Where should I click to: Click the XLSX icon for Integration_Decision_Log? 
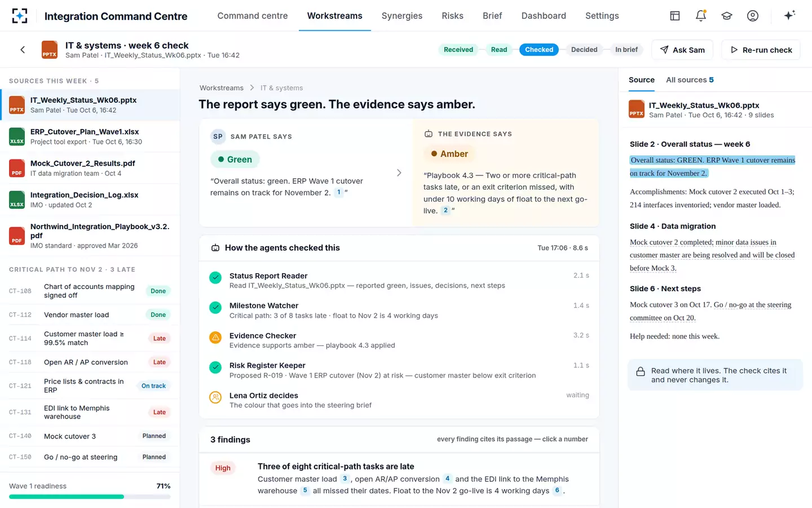pos(17,200)
